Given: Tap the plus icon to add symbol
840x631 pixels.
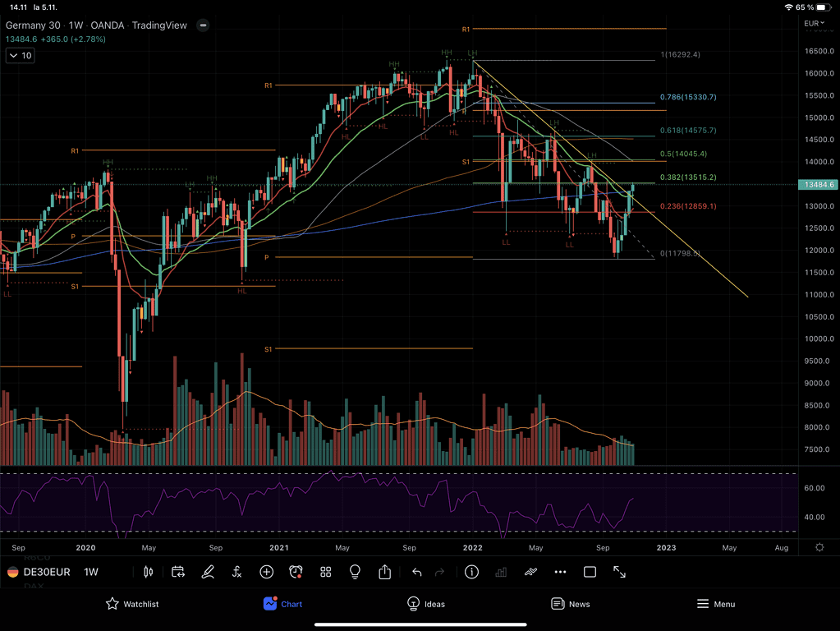Looking at the screenshot, I should [266, 572].
